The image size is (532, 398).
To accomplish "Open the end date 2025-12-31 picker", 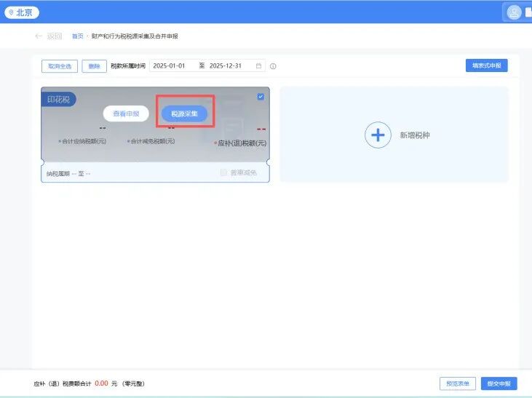I will point(225,66).
